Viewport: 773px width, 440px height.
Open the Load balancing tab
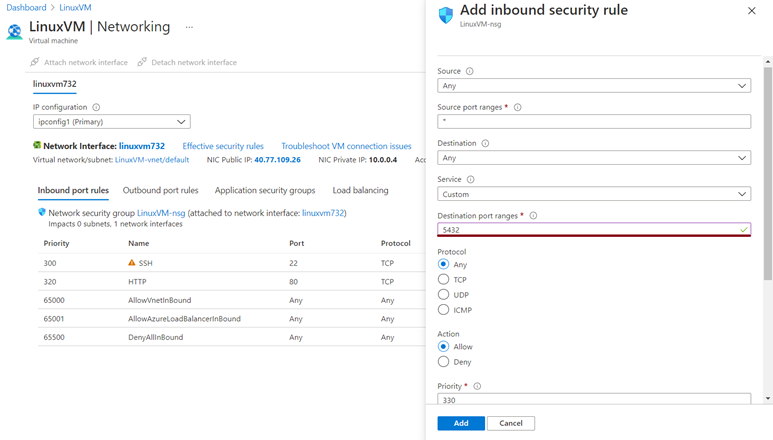click(x=360, y=190)
